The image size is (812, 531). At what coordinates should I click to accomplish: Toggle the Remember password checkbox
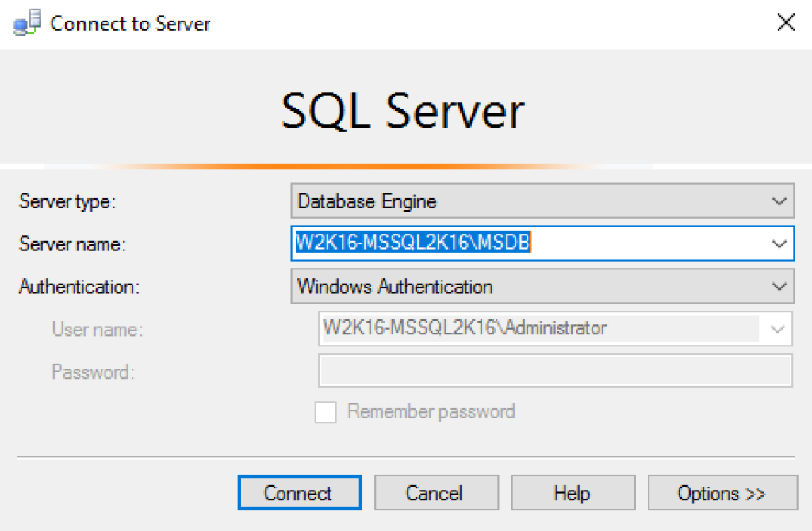(326, 412)
